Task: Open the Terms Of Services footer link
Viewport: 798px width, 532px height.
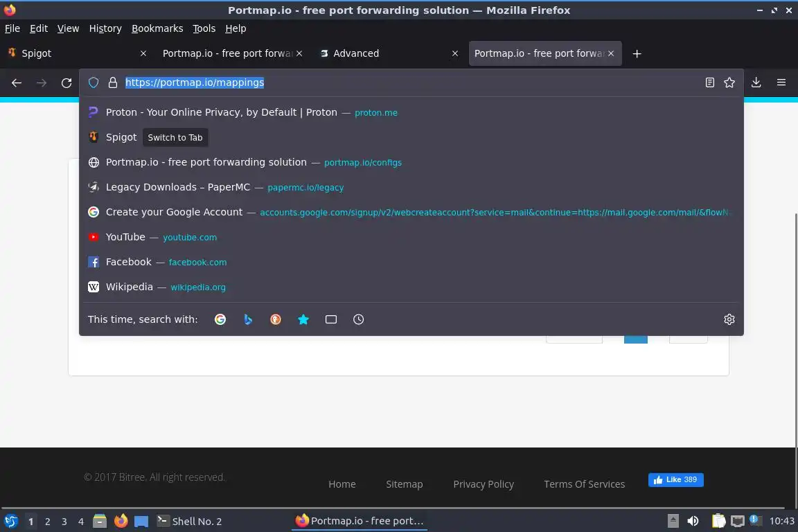Action: click(584, 484)
